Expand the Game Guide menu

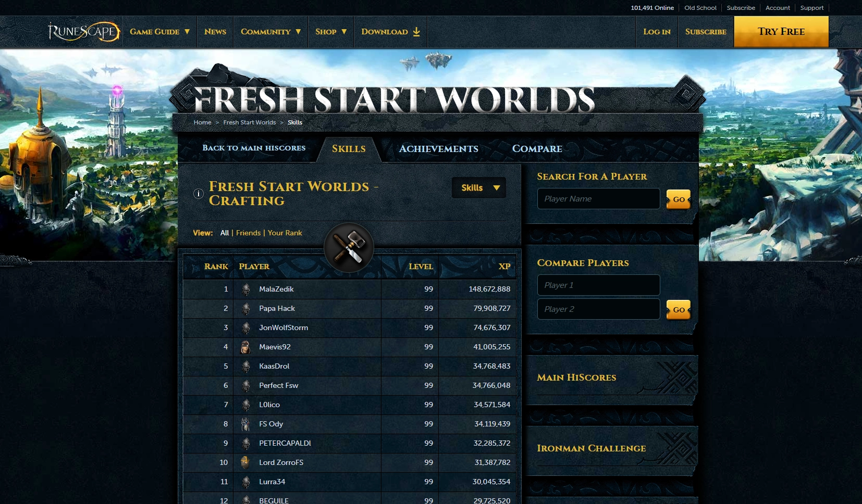click(x=159, y=32)
